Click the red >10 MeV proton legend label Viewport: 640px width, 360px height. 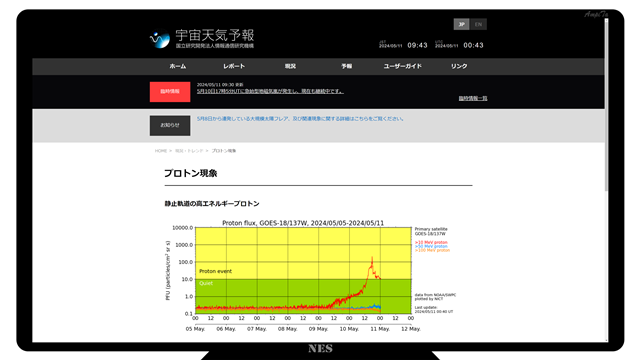click(x=431, y=242)
